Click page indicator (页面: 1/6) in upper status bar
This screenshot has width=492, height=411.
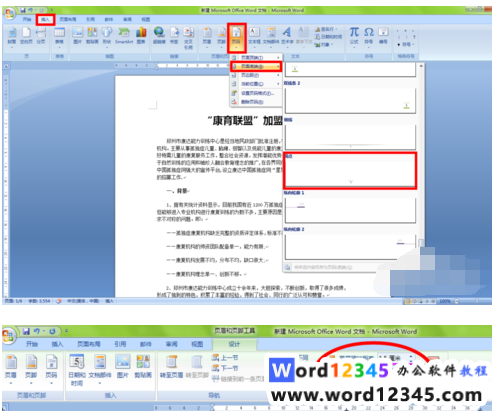[x=13, y=301]
